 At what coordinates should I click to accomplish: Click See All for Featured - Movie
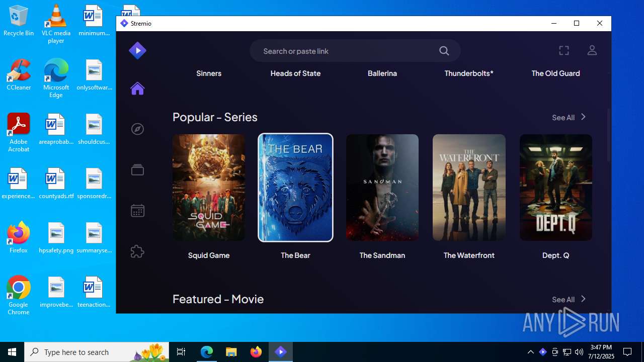[569, 299]
